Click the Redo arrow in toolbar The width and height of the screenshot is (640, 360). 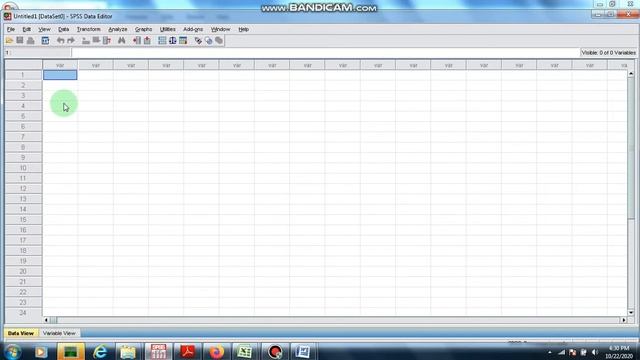pos(71,40)
